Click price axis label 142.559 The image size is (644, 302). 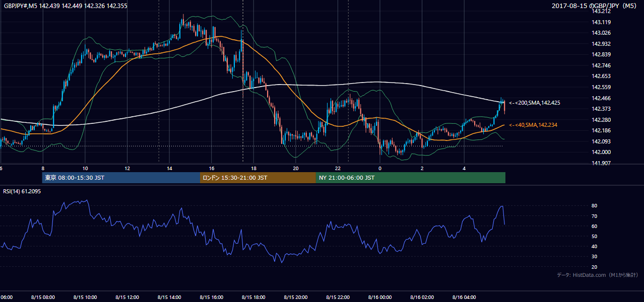pos(601,87)
